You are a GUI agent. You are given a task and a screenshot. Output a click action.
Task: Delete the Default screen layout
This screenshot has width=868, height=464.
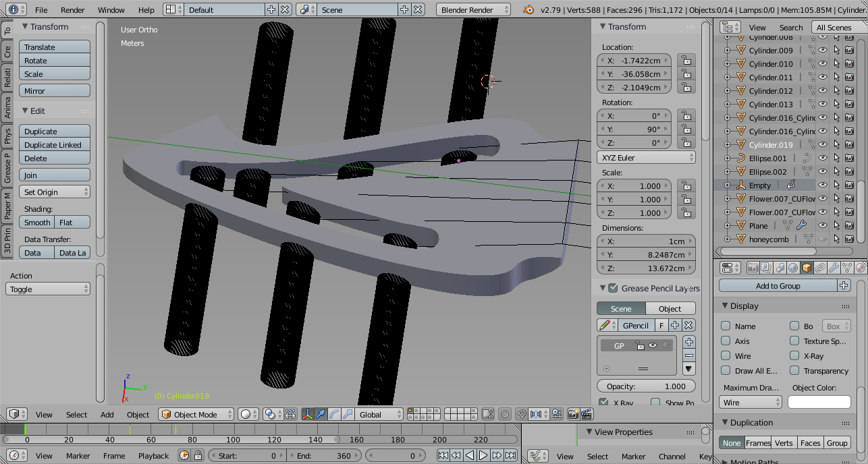(285, 9)
